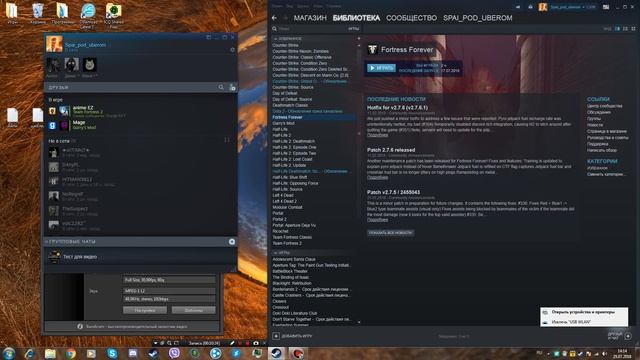Select Garry's Mod in the library list
This screenshot has width=640, height=360.
click(283, 123)
